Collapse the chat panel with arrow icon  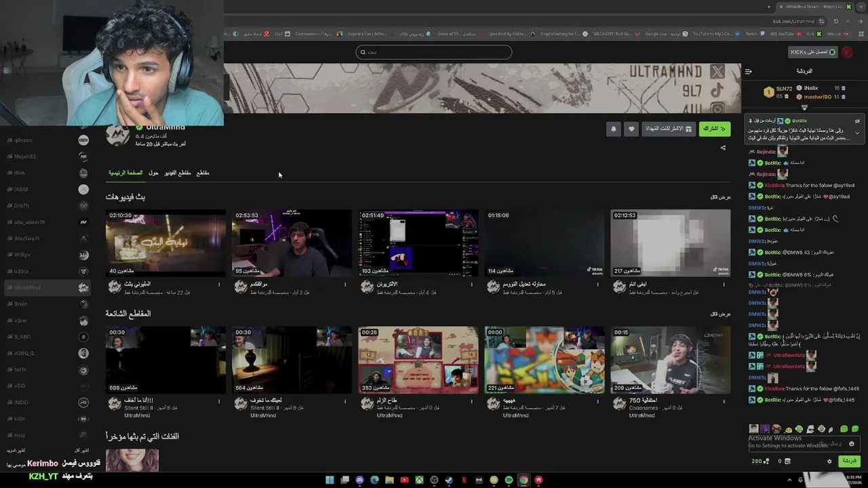pos(748,71)
